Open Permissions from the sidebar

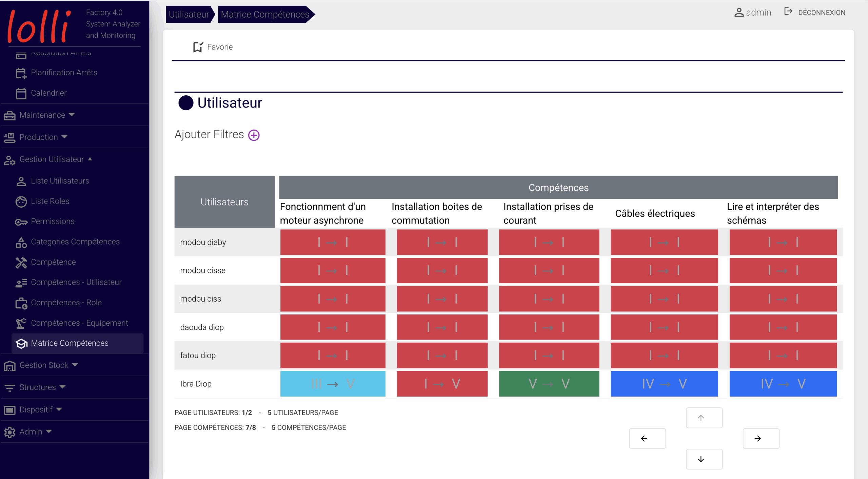[52, 221]
